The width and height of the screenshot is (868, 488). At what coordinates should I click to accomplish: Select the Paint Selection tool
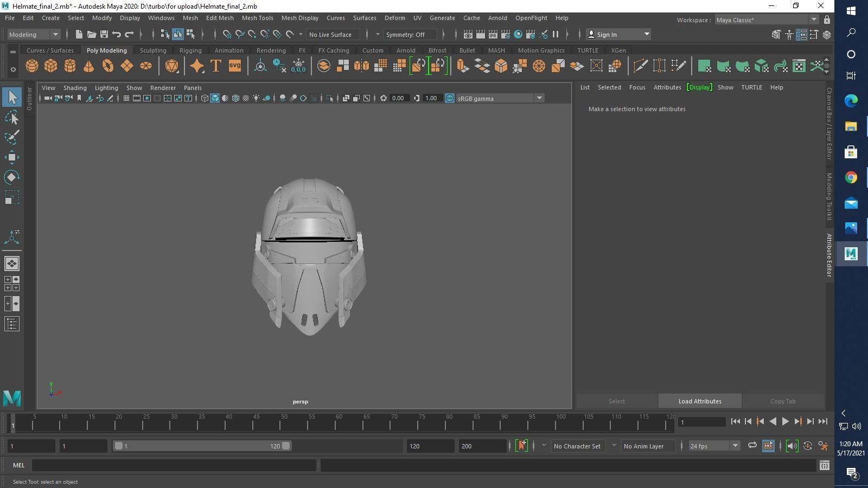click(x=12, y=137)
